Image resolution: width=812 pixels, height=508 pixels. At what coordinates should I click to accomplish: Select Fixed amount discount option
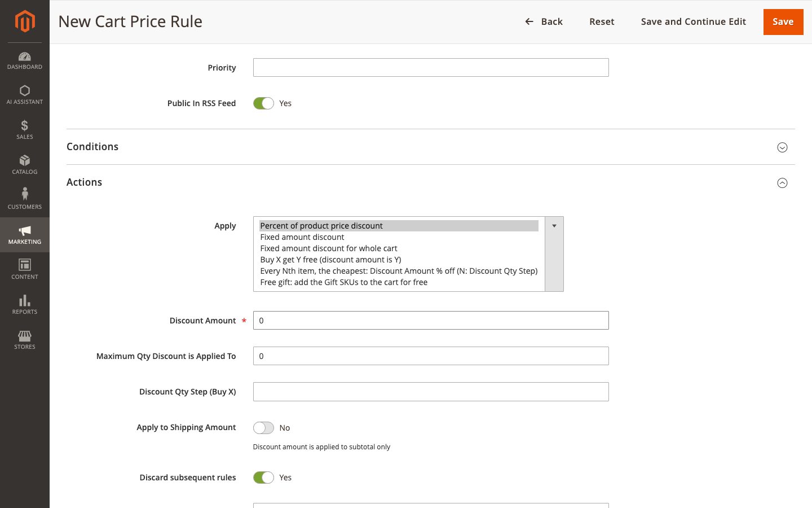pos(399,237)
